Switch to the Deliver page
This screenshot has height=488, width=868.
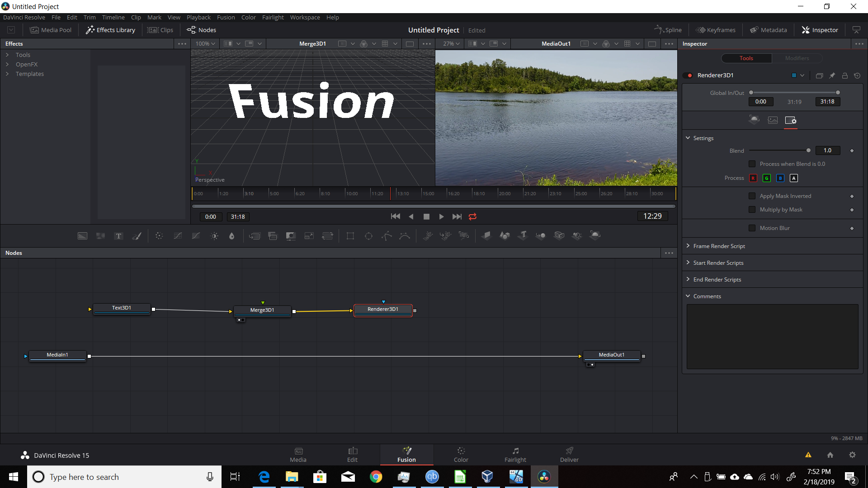click(569, 455)
